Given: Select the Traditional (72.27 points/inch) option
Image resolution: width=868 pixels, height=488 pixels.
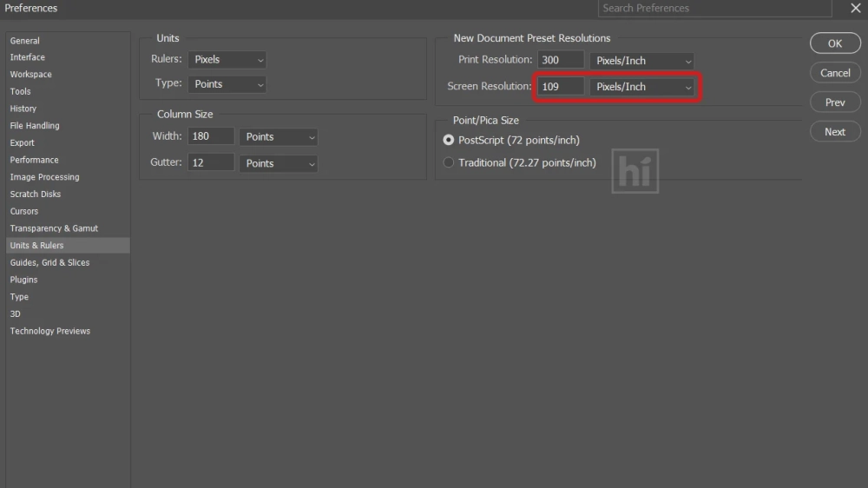Looking at the screenshot, I should (x=449, y=162).
